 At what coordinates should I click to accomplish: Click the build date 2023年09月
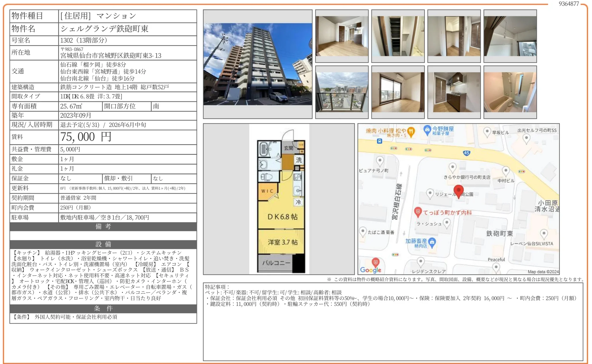click(x=76, y=115)
